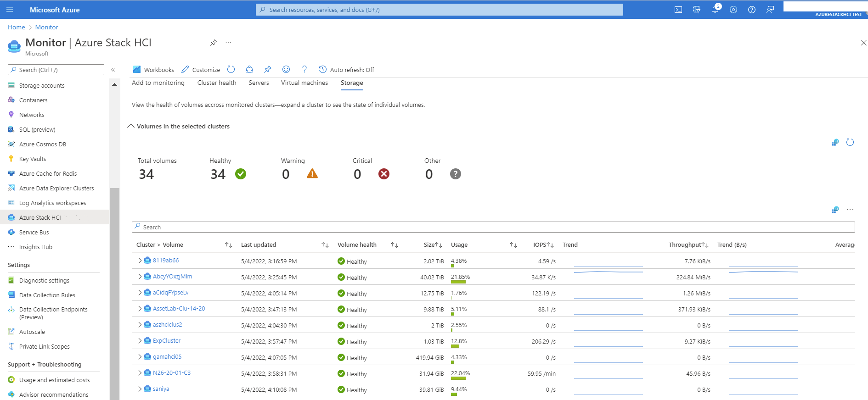The height and width of the screenshot is (400, 868).
Task: Open Log Analytics icon above the volume tiles
Action: coord(835,143)
